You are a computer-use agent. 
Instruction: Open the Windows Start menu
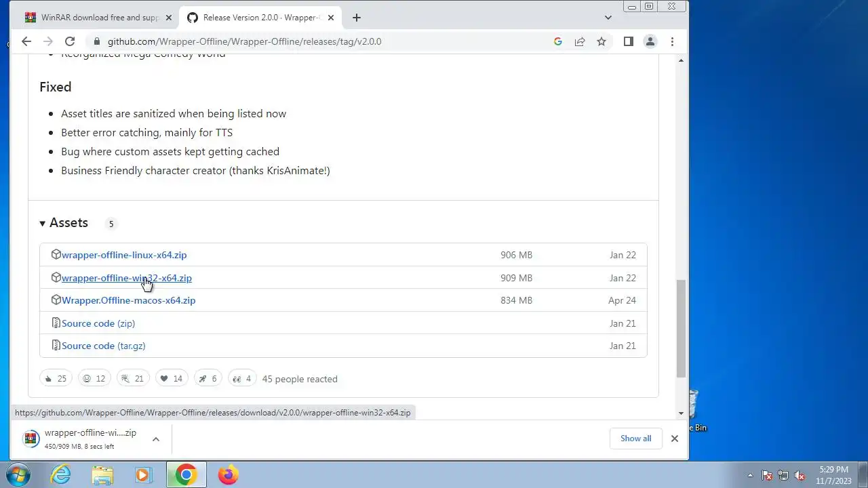[x=18, y=474]
